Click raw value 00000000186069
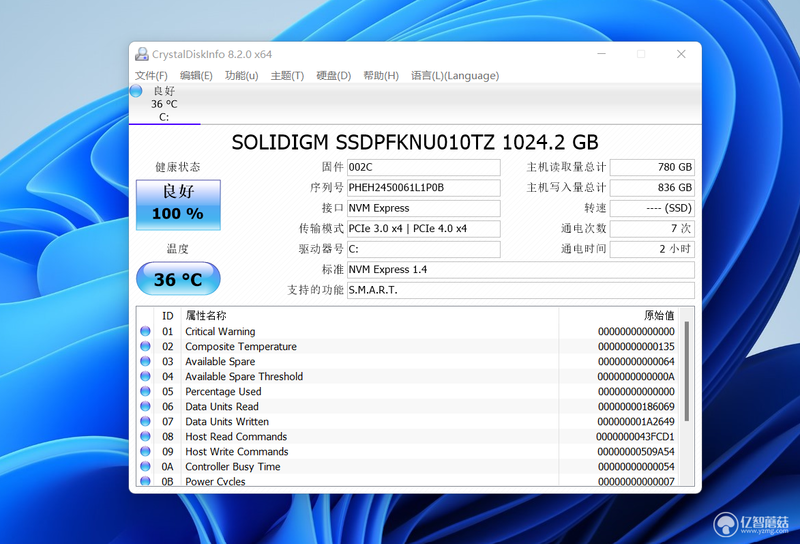800x544 pixels. pyautogui.click(x=636, y=407)
